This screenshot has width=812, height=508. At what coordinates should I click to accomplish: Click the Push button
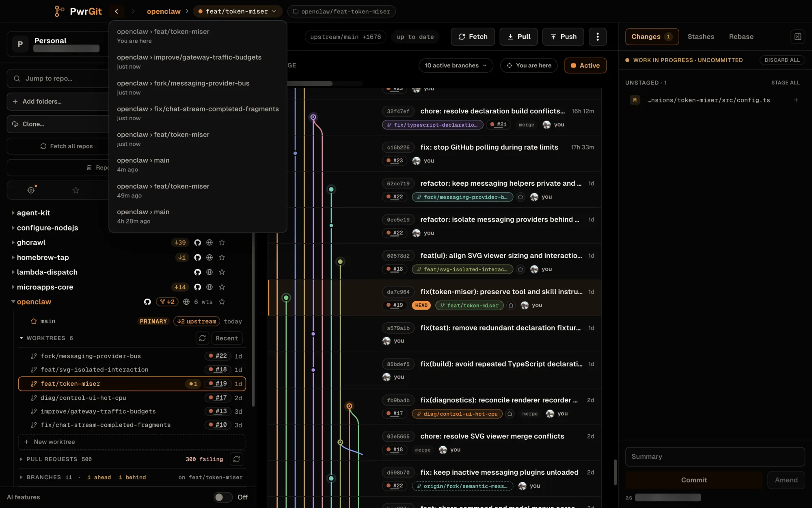pyautogui.click(x=563, y=37)
